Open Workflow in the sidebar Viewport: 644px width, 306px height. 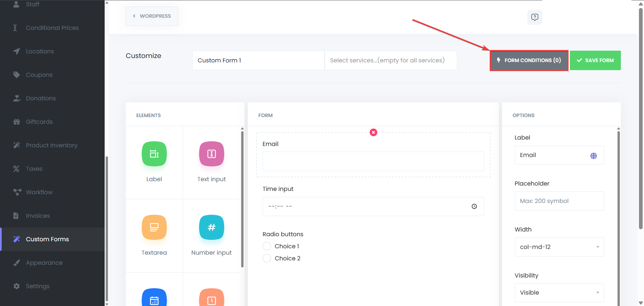point(39,192)
